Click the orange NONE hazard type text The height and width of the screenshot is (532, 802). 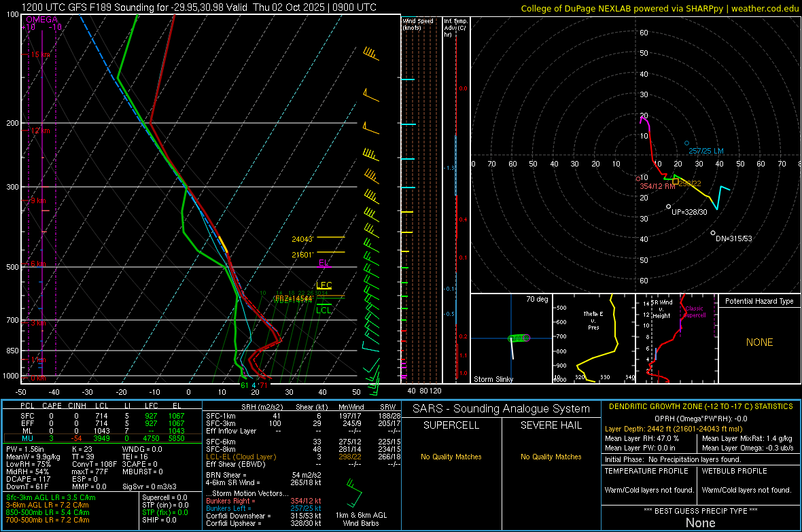(759, 342)
